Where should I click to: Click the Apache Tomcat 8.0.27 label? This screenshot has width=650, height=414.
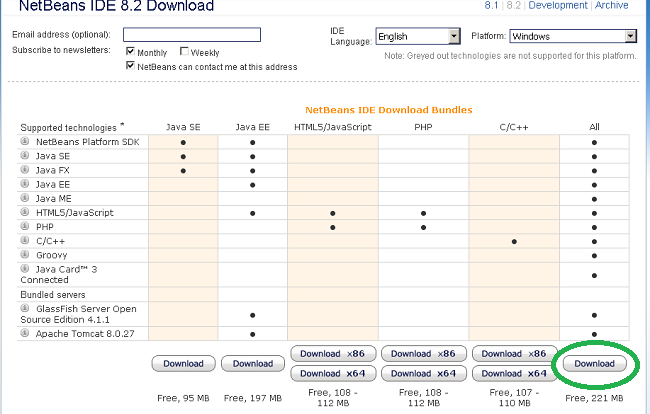(x=85, y=334)
